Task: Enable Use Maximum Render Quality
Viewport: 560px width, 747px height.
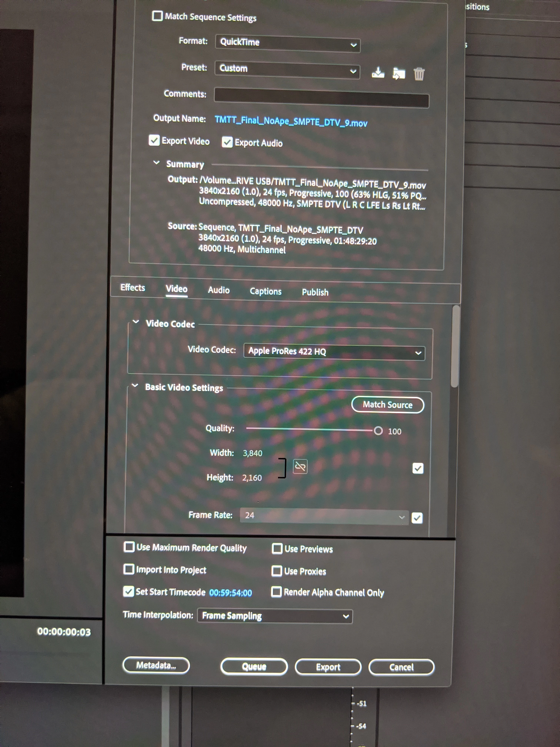Action: pos(129,547)
